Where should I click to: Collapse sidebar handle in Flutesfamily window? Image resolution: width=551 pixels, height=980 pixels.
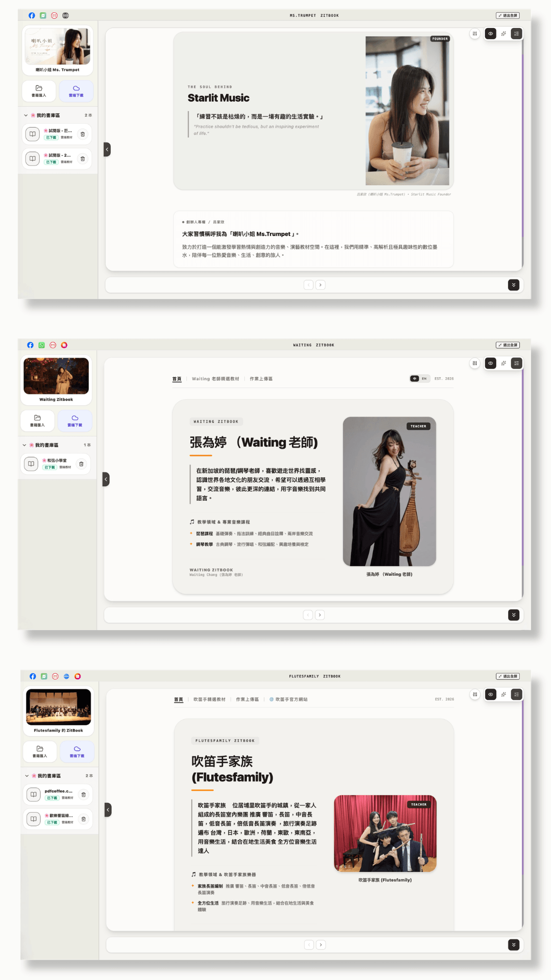[x=108, y=810]
